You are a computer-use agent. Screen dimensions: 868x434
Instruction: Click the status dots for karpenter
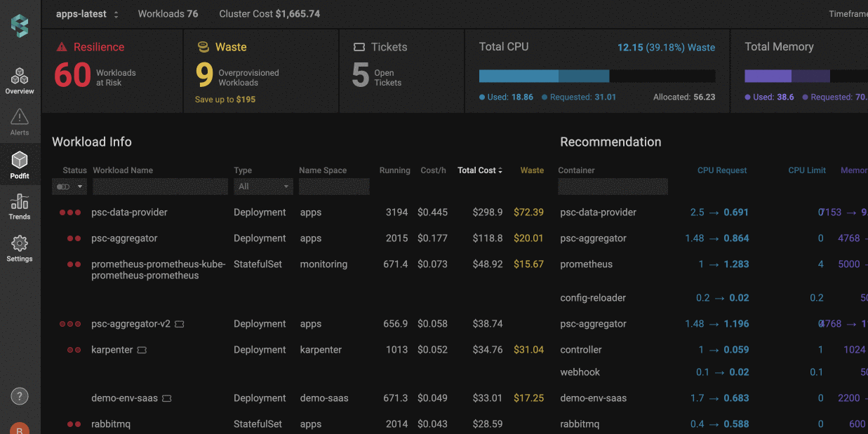[x=74, y=350]
